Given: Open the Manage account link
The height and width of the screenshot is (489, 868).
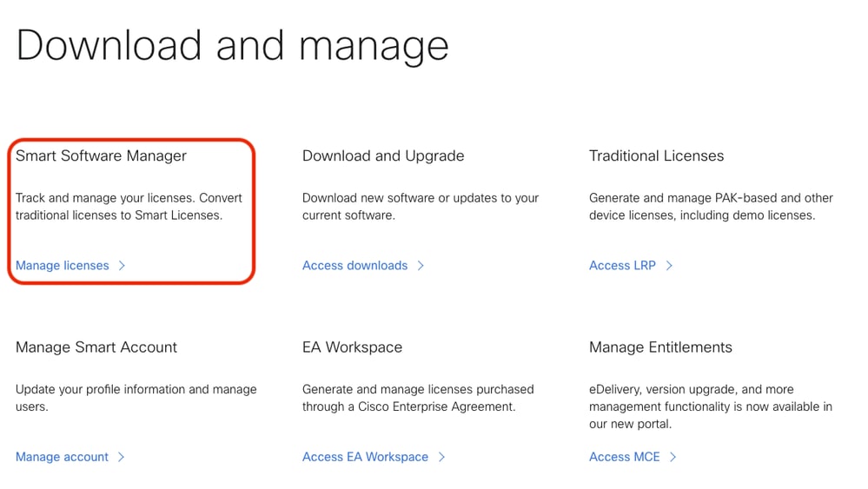Looking at the screenshot, I should [63, 457].
